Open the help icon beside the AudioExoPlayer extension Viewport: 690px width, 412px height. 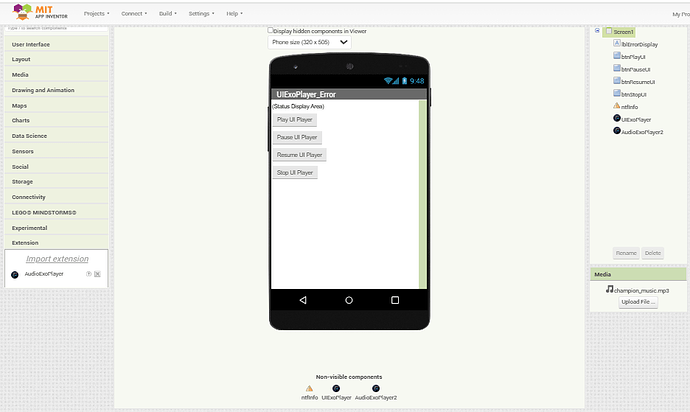click(x=88, y=274)
